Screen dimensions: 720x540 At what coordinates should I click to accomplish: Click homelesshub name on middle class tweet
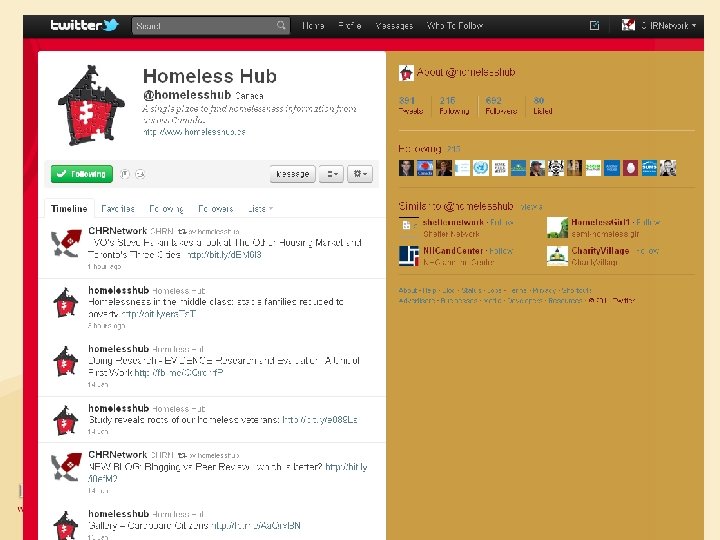tap(118, 290)
